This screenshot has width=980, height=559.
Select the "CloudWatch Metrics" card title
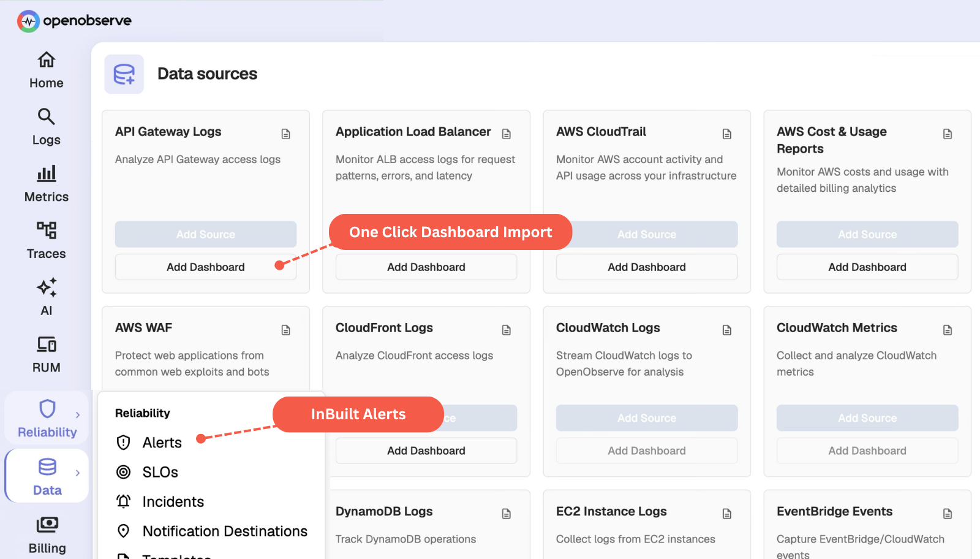pos(837,328)
